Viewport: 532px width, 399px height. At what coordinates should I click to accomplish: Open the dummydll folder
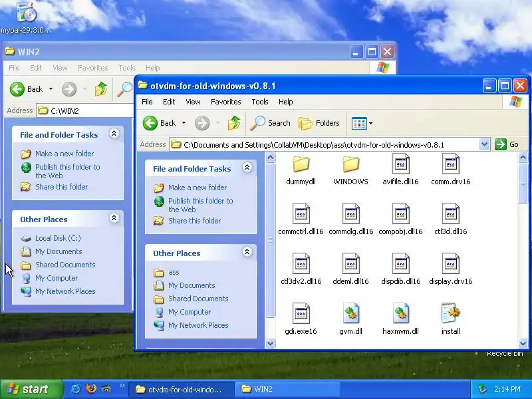point(301,170)
